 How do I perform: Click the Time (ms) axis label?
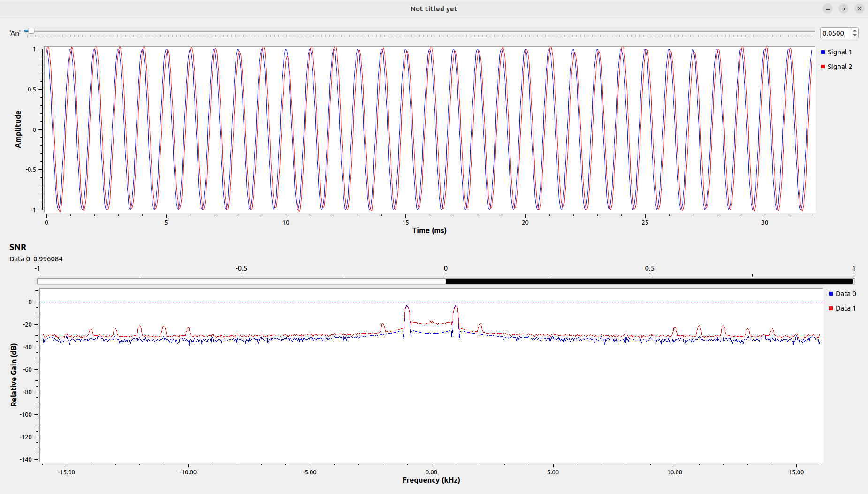point(429,230)
